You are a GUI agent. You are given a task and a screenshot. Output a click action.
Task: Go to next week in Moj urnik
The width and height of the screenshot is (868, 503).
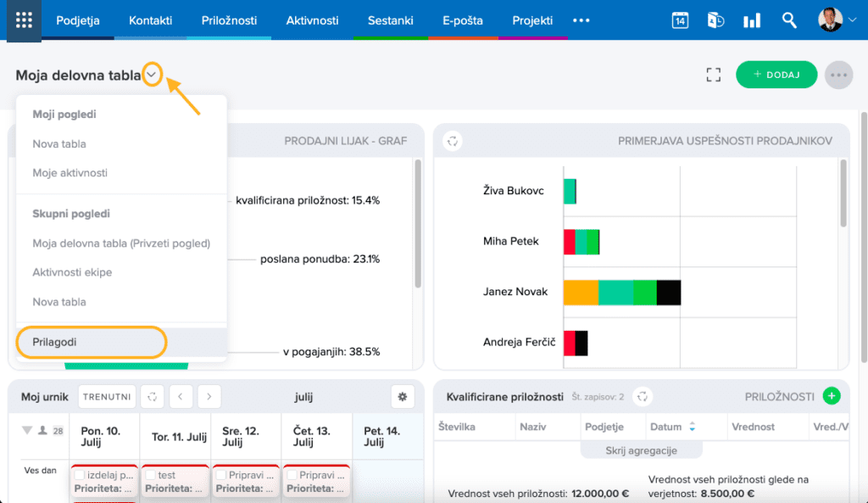coord(209,396)
